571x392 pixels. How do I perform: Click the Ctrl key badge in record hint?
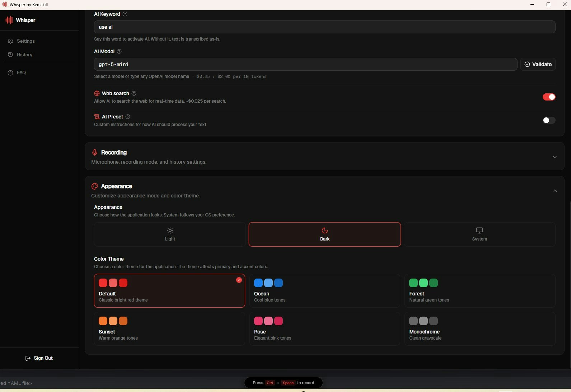270,383
